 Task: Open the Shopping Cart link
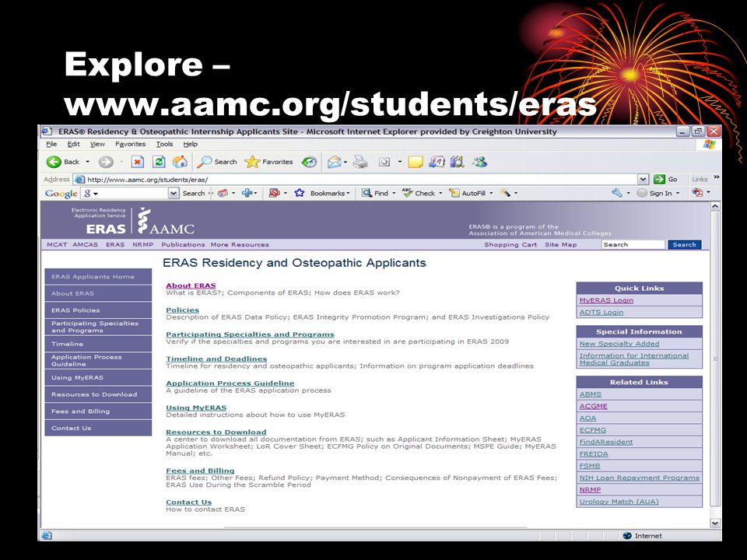pyautogui.click(x=510, y=244)
